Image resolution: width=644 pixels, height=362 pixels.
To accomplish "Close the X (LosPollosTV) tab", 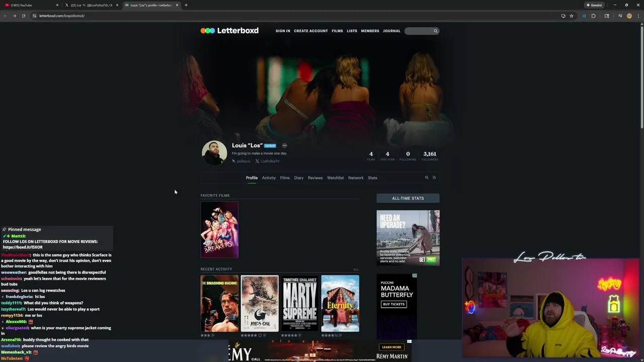I will coord(117,5).
